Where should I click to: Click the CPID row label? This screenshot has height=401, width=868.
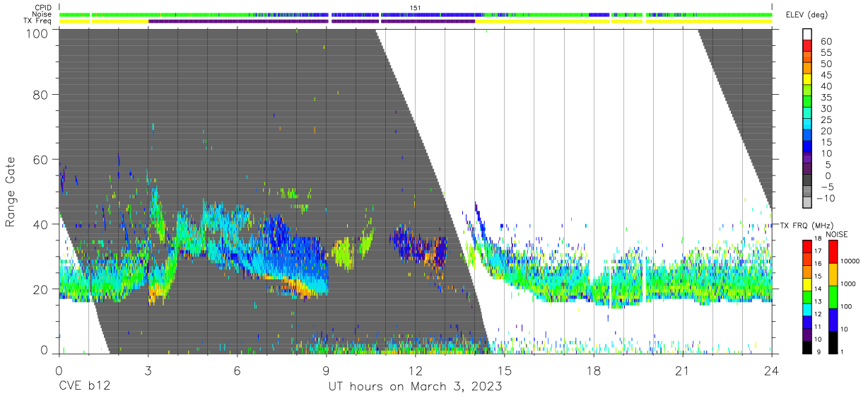(42, 8)
